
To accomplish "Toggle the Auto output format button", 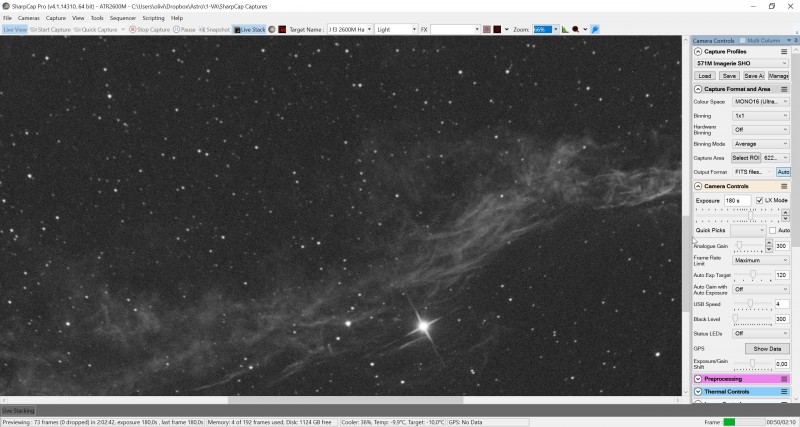I will point(783,172).
